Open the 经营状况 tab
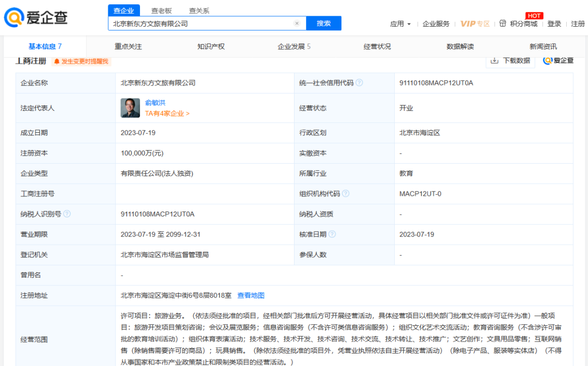The image size is (588, 366). point(377,47)
